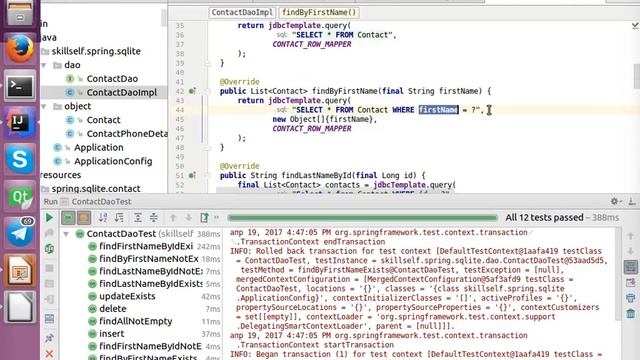This screenshot has width=640, height=360.
Task: Rerun ContactDaoTest with green play button
Action: pos(49,218)
